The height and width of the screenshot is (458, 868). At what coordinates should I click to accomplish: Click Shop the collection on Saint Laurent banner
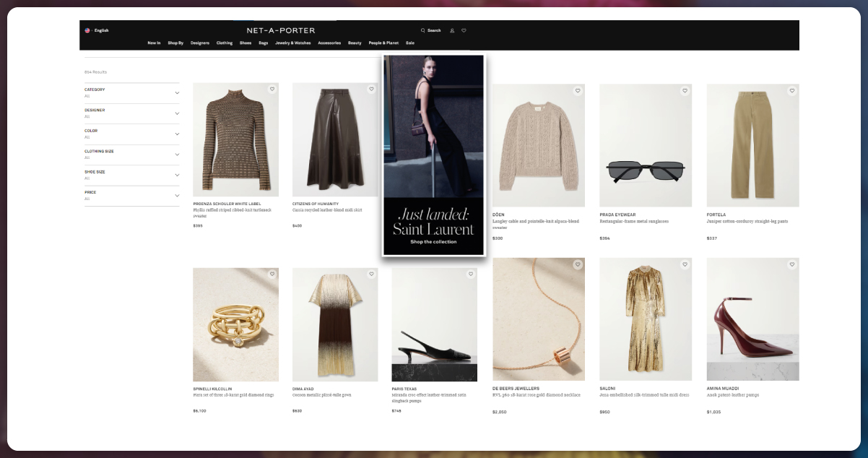[433, 242]
